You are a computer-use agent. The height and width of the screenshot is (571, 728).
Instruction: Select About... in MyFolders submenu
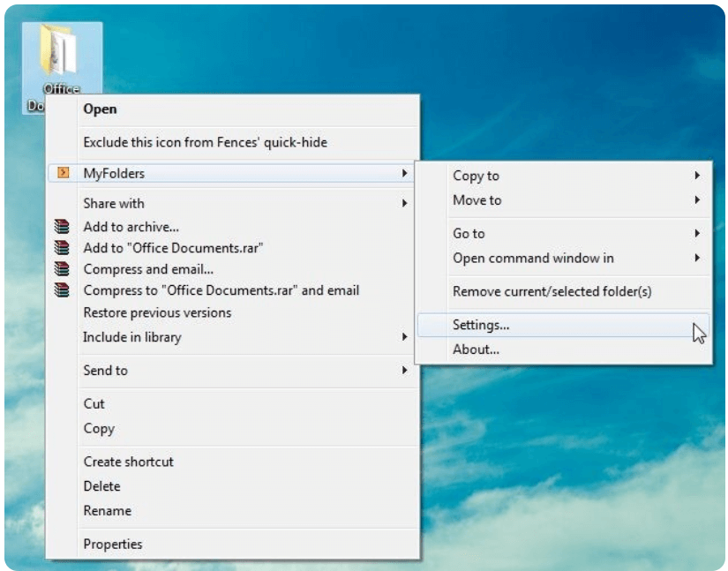click(x=476, y=349)
